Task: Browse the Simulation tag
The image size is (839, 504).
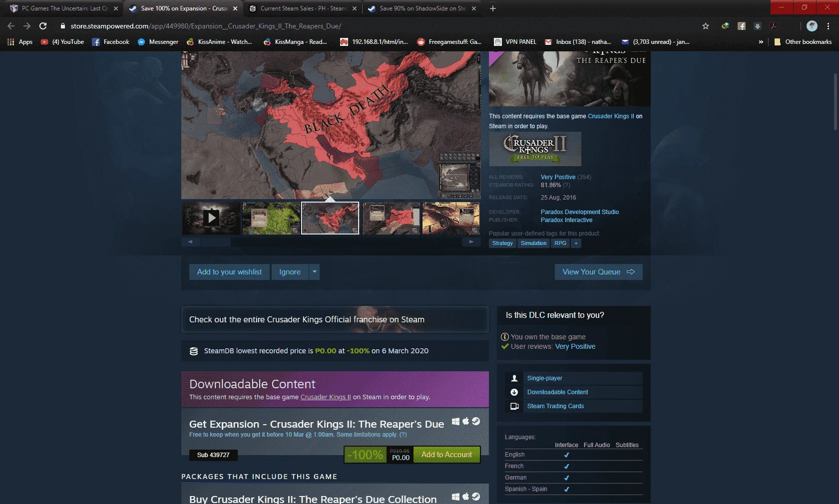Action: (533, 244)
